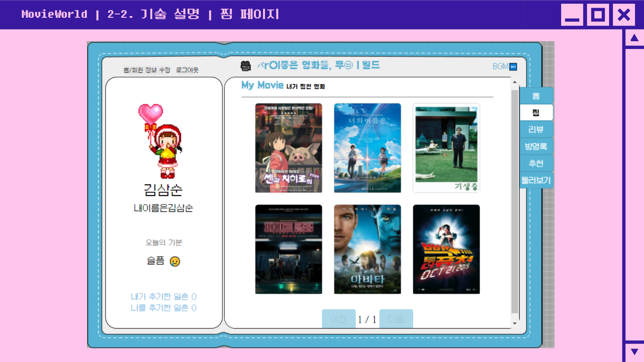Open the 둘러보기 tab
Viewport: 644px width, 362px height.
[x=536, y=180]
